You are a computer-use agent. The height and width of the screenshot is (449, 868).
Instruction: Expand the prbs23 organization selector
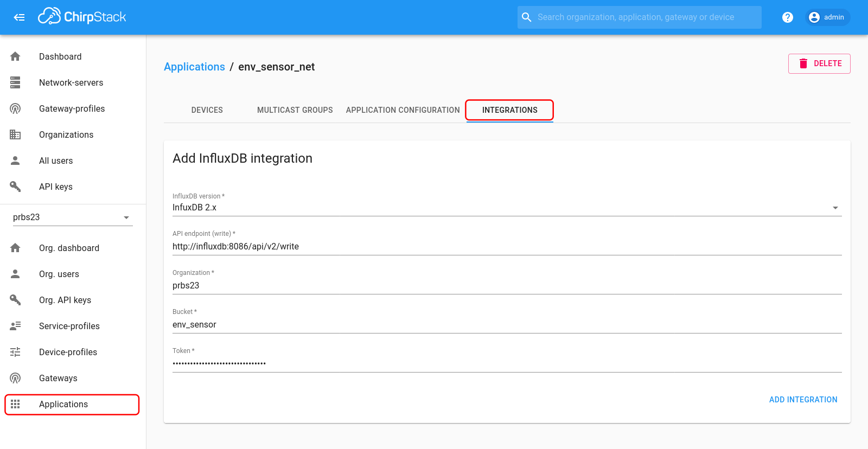coord(73,217)
